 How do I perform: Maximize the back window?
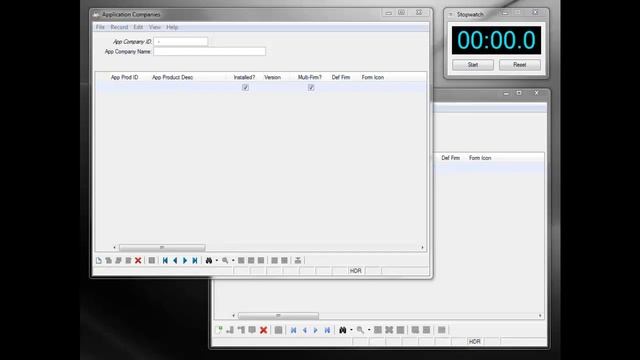point(519,93)
